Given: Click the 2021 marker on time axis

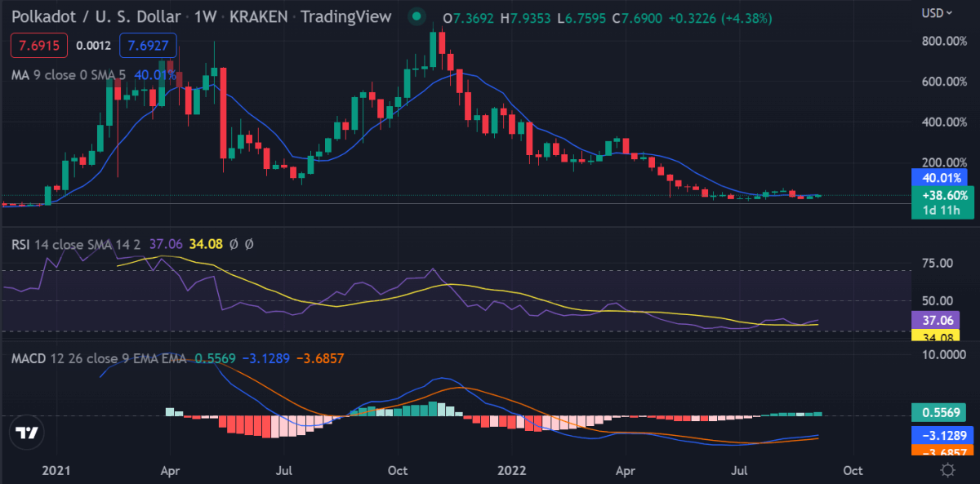Looking at the screenshot, I should tap(57, 470).
